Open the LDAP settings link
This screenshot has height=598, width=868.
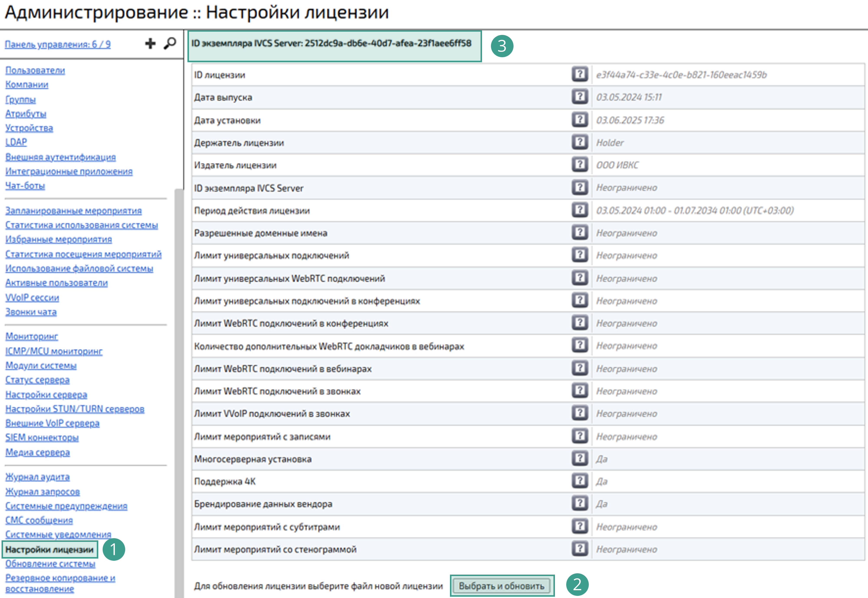pyautogui.click(x=16, y=142)
